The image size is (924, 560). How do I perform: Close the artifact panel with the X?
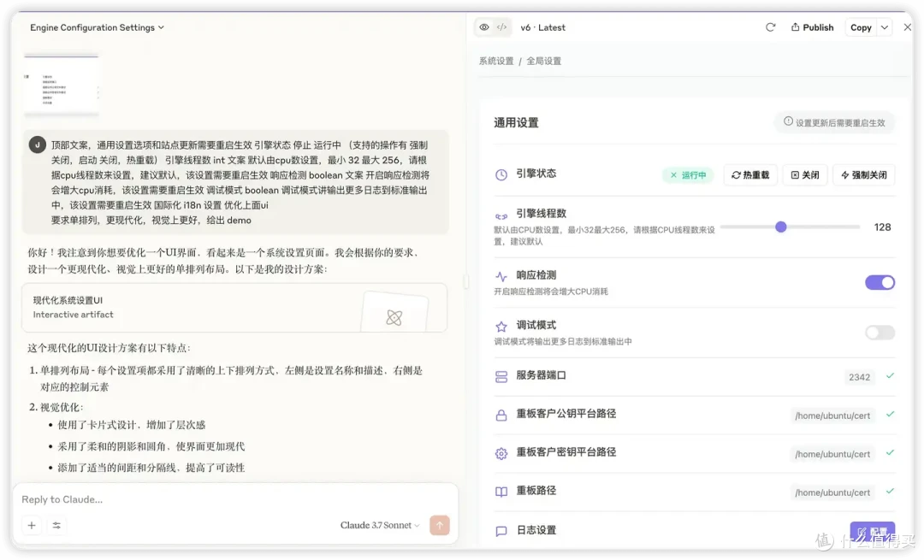908,27
